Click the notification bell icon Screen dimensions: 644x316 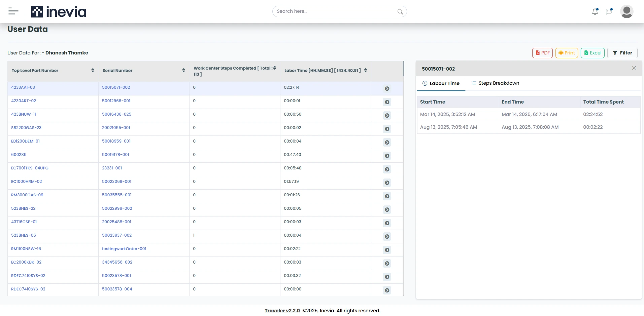[595, 11]
